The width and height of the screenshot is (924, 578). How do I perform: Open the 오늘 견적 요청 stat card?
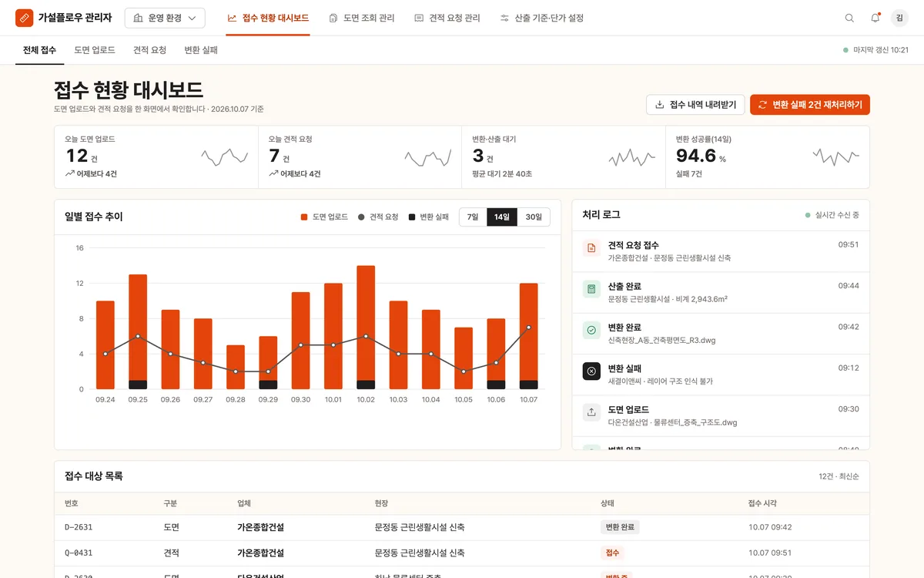point(360,157)
